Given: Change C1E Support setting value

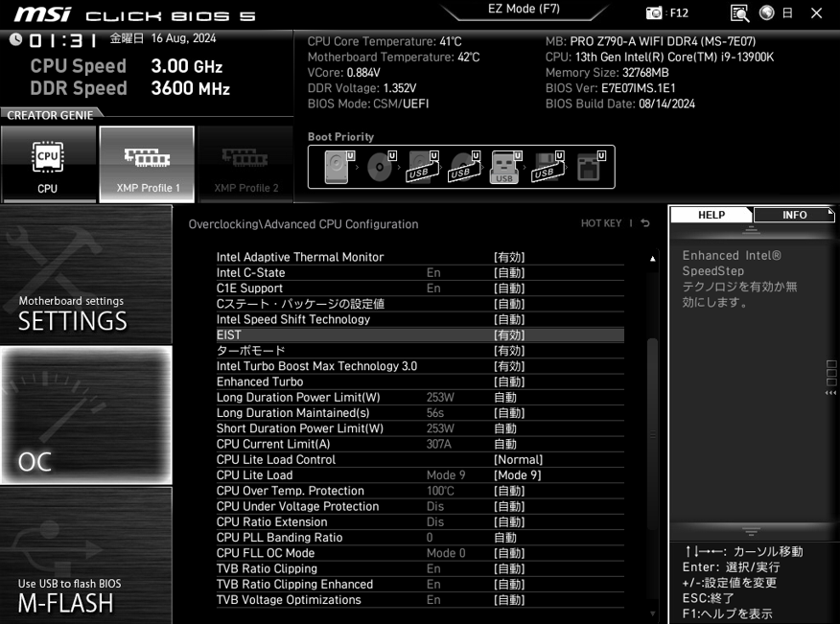Looking at the screenshot, I should click(x=509, y=289).
